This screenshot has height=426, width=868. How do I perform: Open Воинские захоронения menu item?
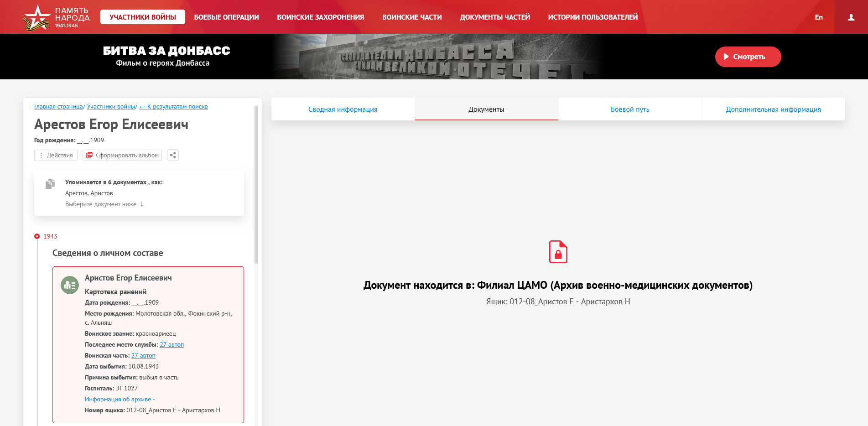[320, 17]
